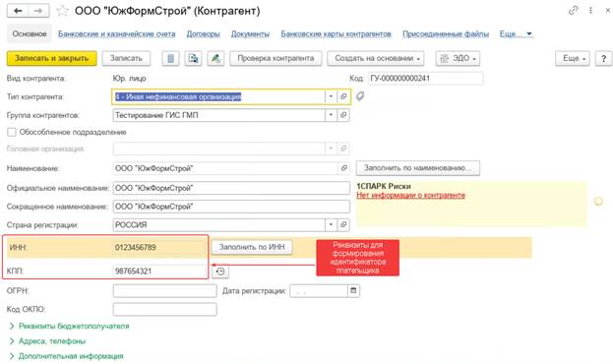613x364 pixels.
Task: Click the tag icon next to Тип контрагента
Action: click(360, 96)
